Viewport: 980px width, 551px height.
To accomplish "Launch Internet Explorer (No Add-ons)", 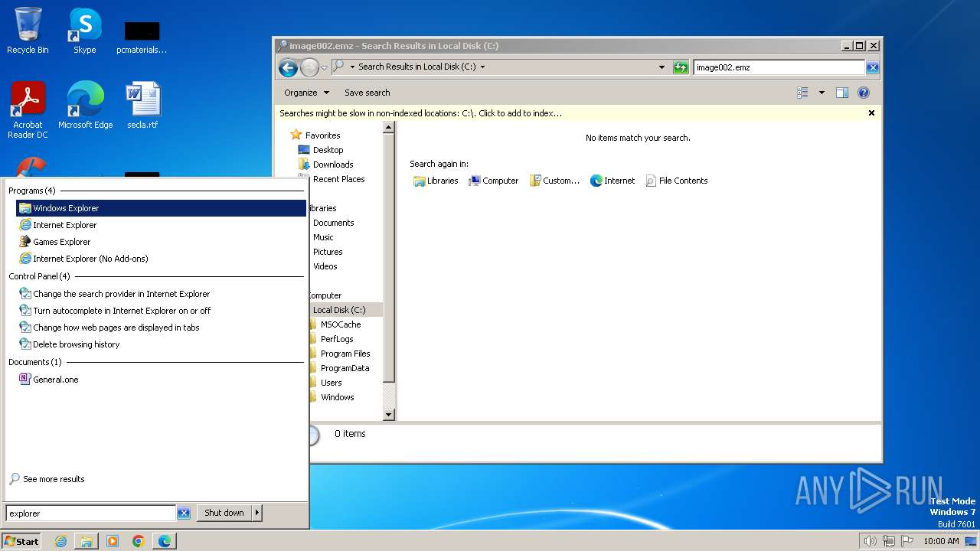I will click(161, 259).
